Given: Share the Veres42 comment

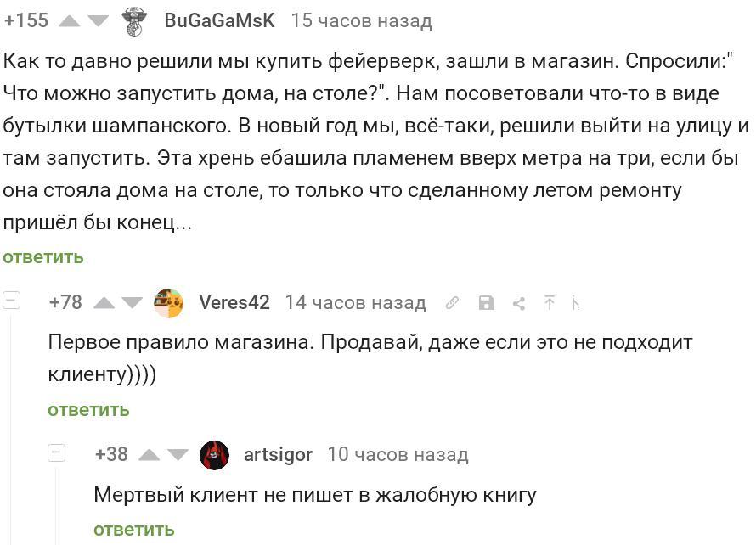Looking at the screenshot, I should point(518,303).
